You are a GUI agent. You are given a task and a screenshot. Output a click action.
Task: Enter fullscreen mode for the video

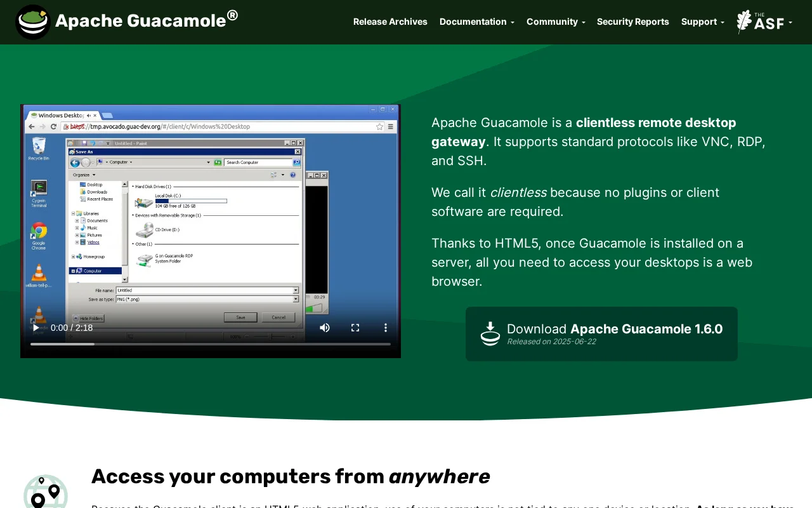pos(355,328)
